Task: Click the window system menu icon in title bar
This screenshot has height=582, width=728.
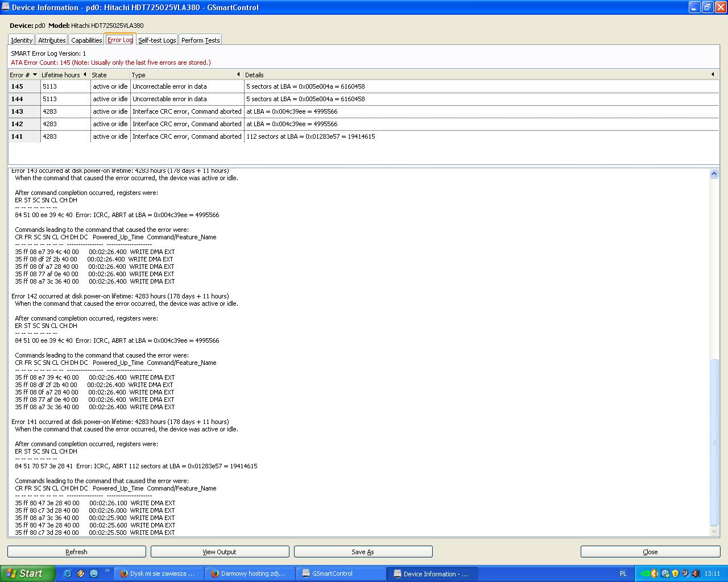Action: (5, 7)
